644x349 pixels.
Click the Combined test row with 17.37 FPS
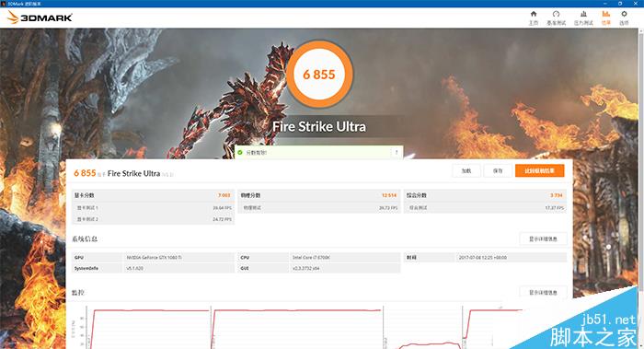(x=486, y=208)
